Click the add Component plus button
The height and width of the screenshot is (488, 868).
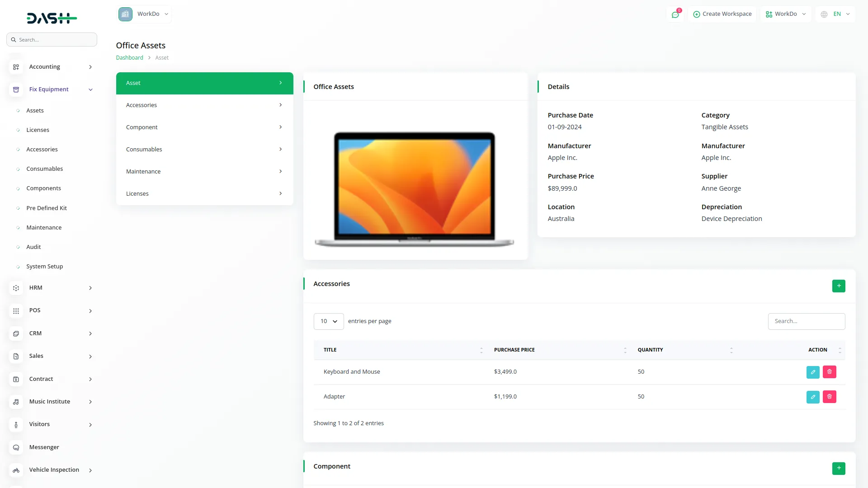(839, 469)
